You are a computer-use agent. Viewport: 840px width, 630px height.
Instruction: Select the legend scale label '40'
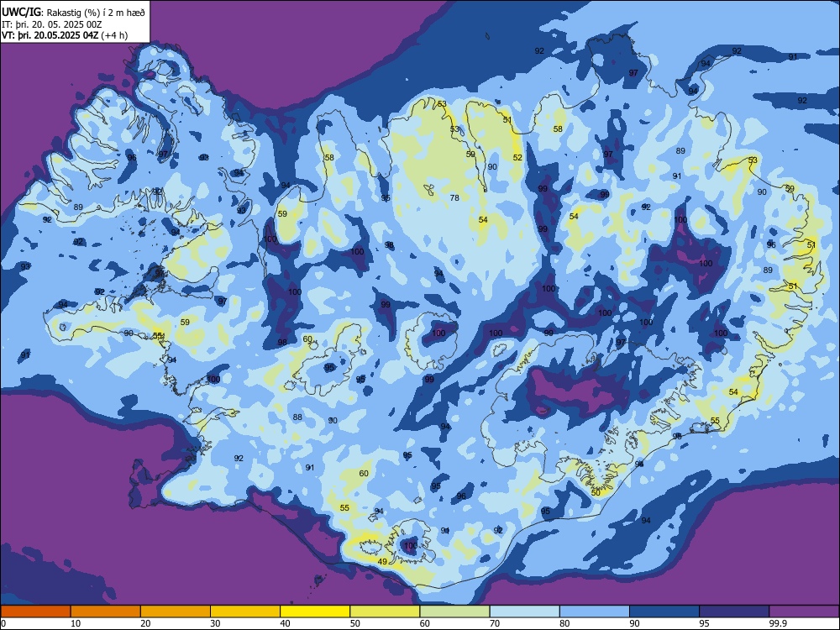click(x=286, y=623)
